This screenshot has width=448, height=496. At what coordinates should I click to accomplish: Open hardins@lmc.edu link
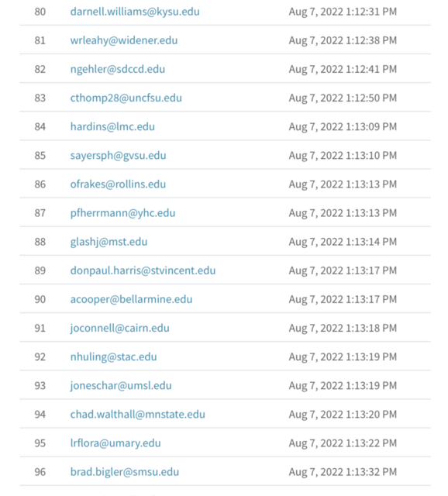[112, 127]
